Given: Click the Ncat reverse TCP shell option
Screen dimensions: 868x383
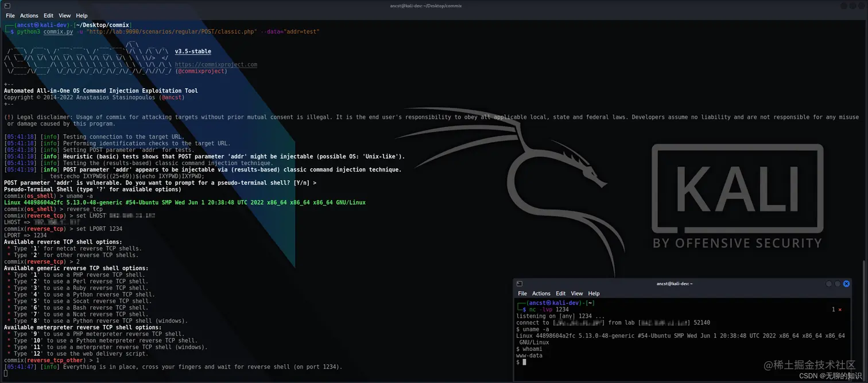Looking at the screenshot, I should (77, 314).
